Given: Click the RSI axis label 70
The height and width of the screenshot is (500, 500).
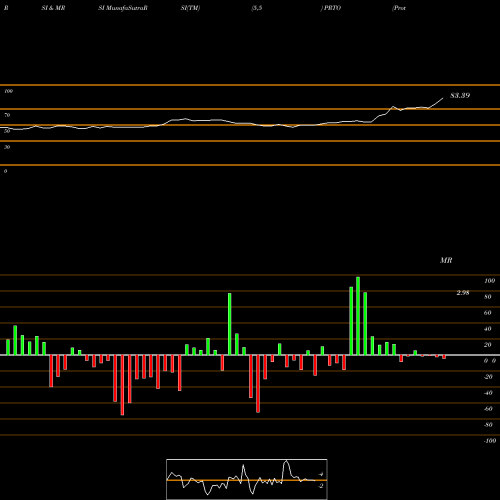Looking at the screenshot, I should (x=7, y=115).
